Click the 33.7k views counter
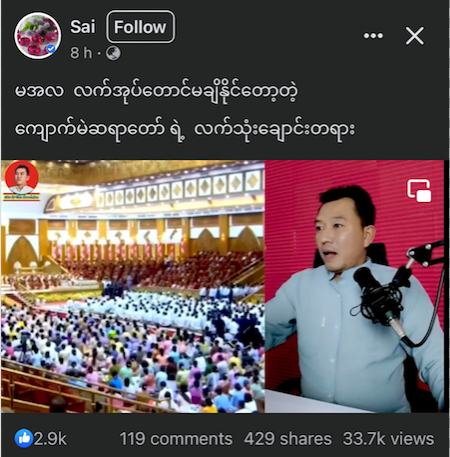The width and height of the screenshot is (450, 457). click(x=389, y=439)
